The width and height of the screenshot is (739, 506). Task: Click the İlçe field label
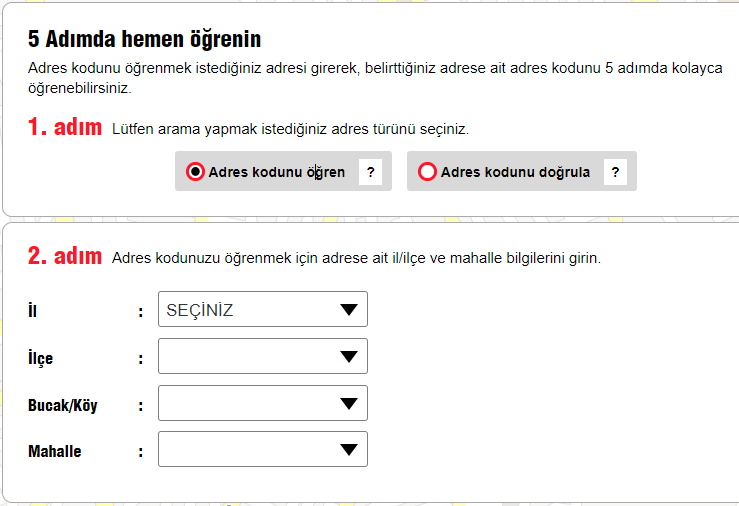(41, 358)
